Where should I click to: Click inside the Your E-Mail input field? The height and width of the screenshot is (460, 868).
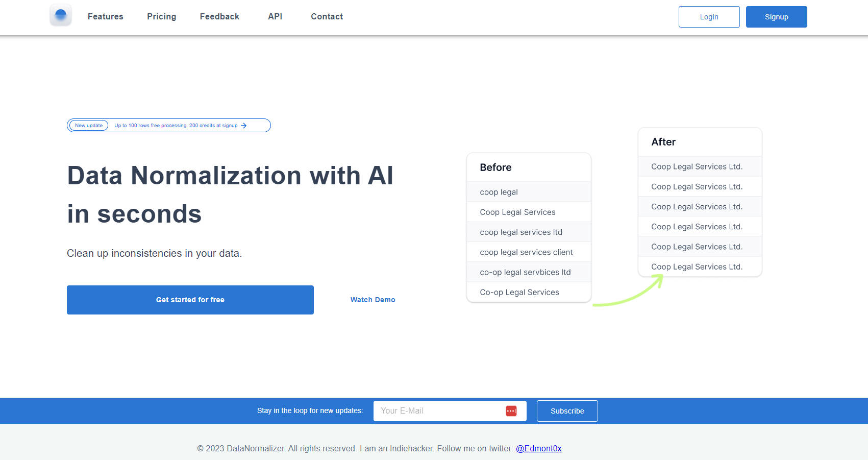439,410
